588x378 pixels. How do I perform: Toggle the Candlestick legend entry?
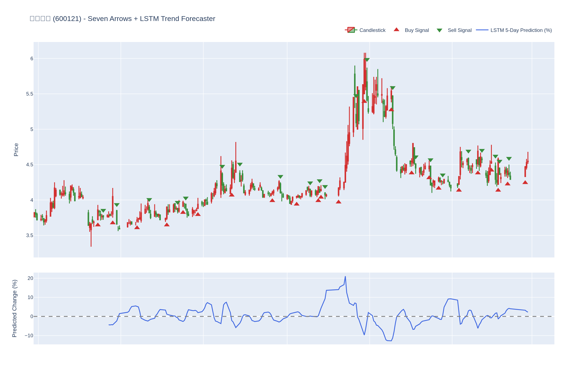point(372,30)
